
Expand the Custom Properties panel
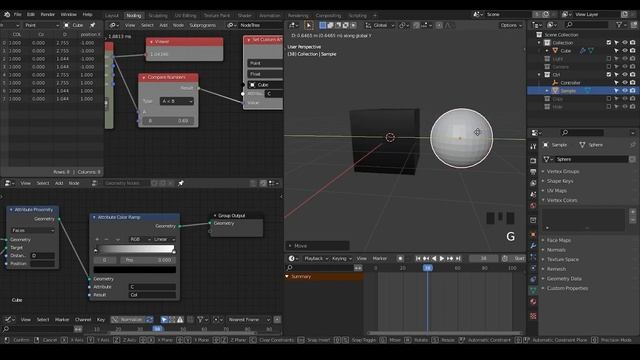click(567, 288)
